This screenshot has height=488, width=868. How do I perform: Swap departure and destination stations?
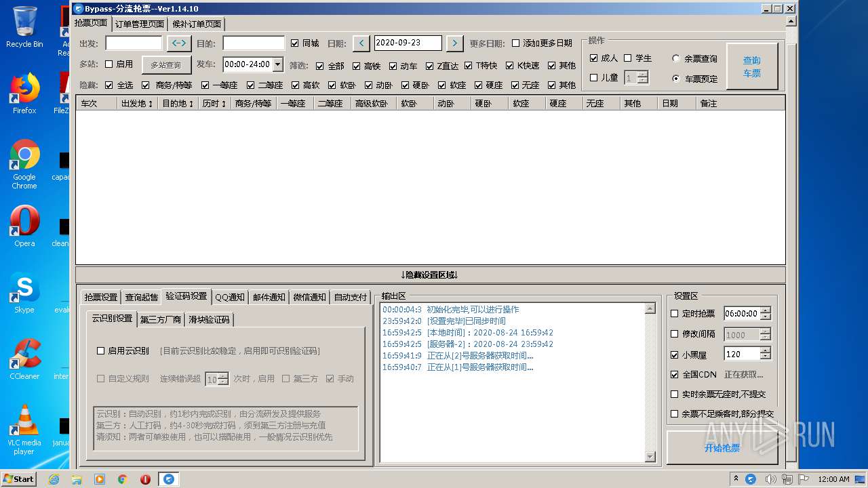tap(179, 43)
